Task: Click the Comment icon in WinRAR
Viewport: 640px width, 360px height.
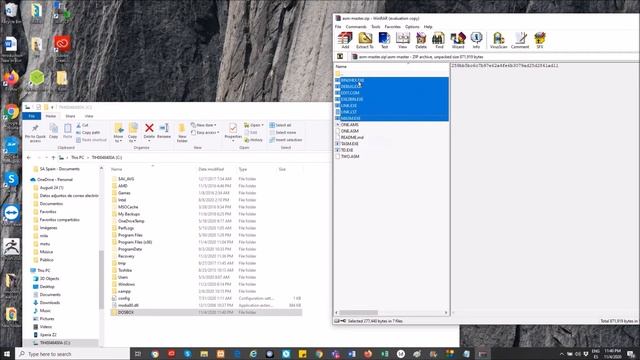Action: (x=520, y=40)
